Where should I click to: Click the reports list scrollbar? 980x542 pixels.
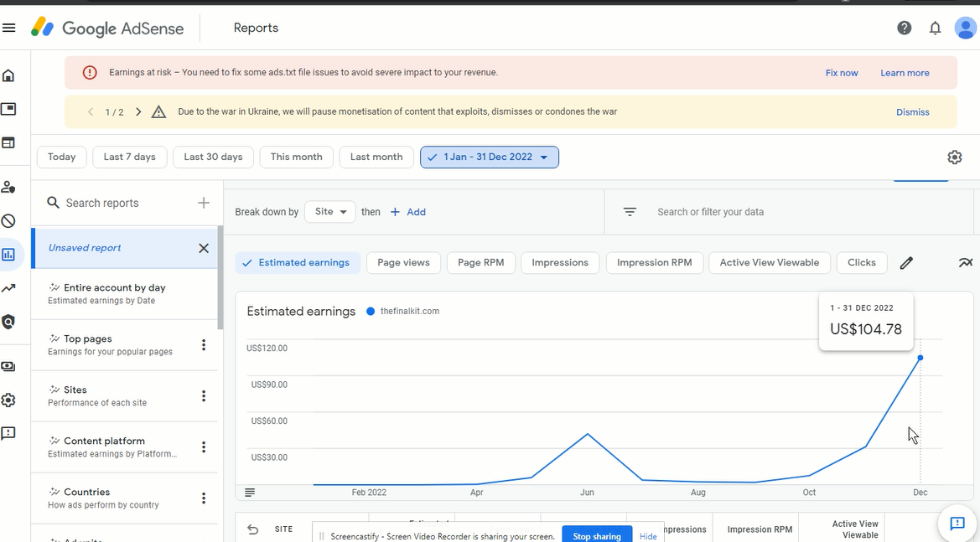click(x=220, y=278)
